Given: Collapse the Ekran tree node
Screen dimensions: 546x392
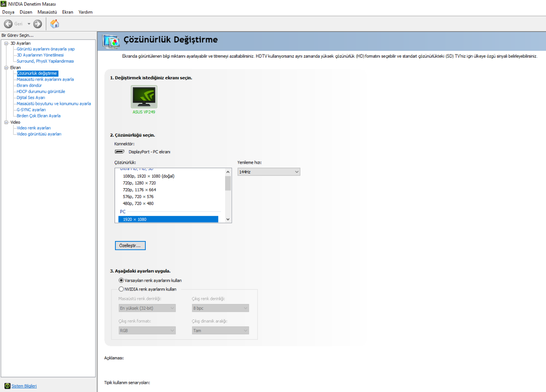Looking at the screenshot, I should tap(7, 68).
